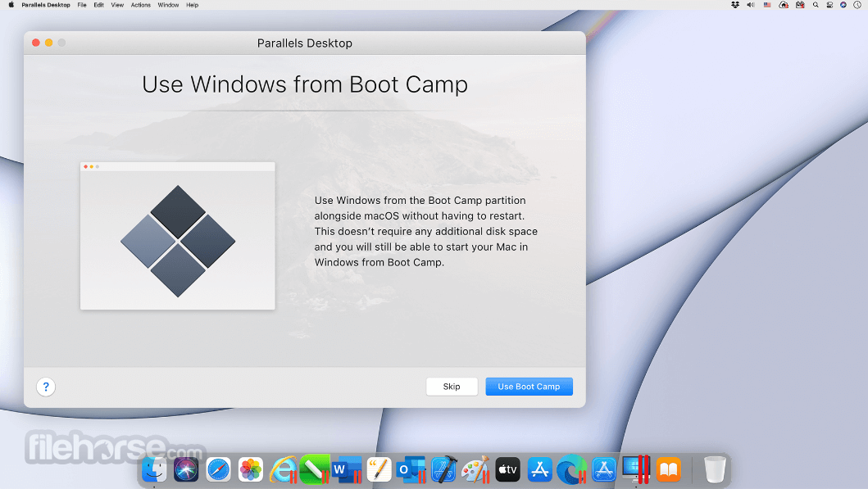Open Microsoft Outlook from the Dock
The width and height of the screenshot is (868, 489).
pyautogui.click(x=411, y=469)
